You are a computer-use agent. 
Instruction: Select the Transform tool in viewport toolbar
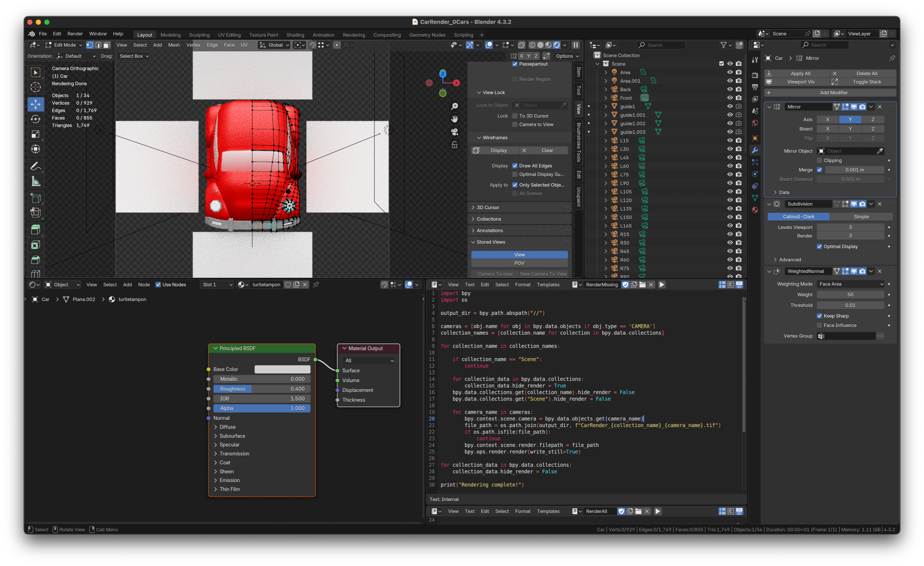36,149
